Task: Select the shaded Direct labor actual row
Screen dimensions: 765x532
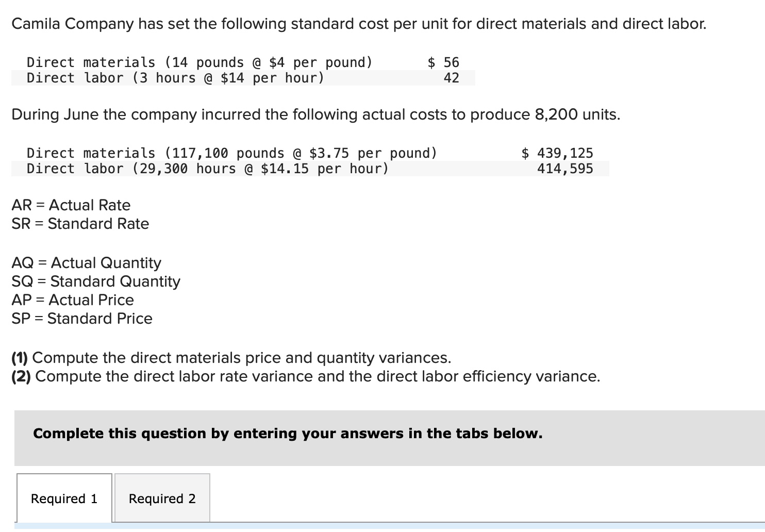Action: [x=207, y=168]
